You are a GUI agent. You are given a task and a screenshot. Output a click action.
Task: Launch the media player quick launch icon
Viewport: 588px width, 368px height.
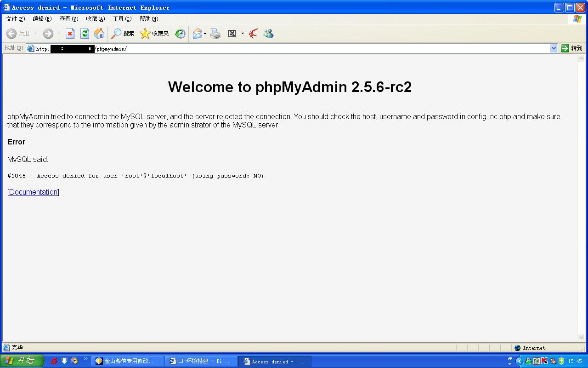coord(74,361)
